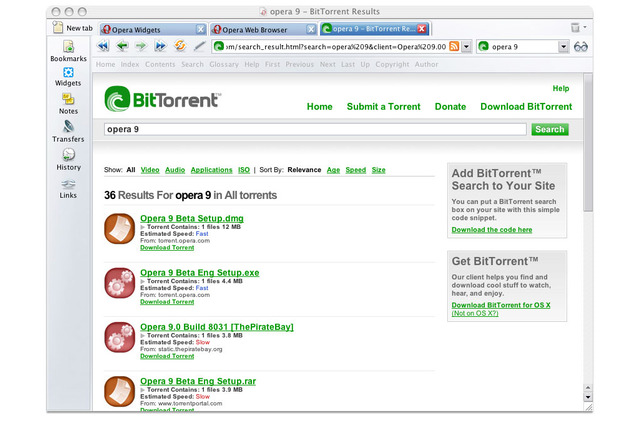The height and width of the screenshot is (426, 640).
Task: Close the Opera Widgets tab
Action: click(x=200, y=29)
